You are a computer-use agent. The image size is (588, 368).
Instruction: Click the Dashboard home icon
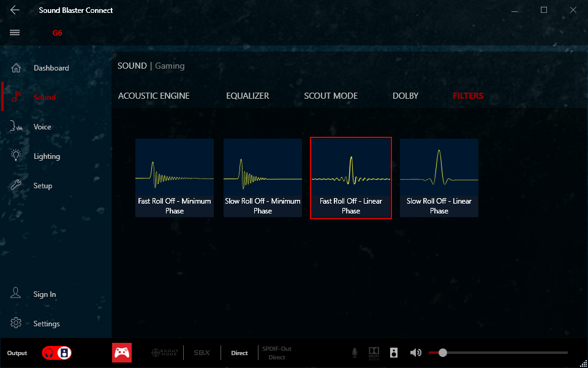tap(16, 68)
